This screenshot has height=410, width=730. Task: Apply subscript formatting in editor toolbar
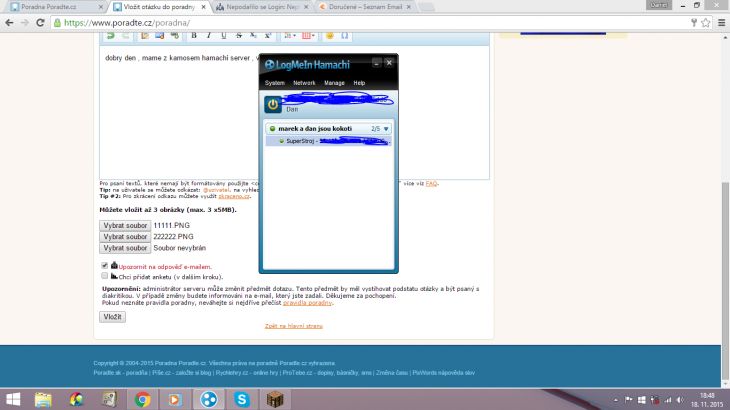click(253, 36)
